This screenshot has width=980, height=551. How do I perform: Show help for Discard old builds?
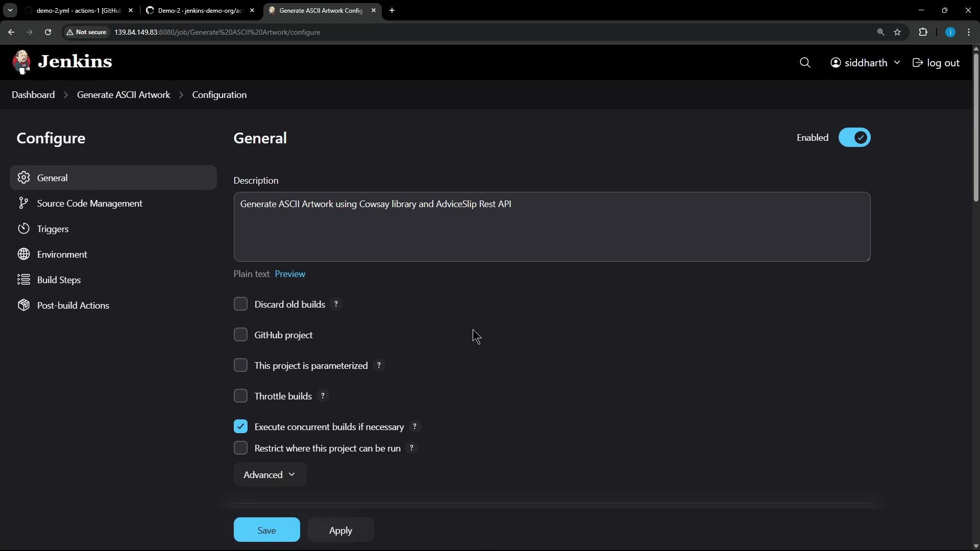click(336, 305)
